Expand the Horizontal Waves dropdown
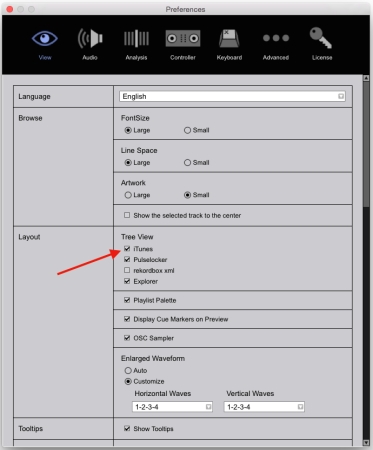This screenshot has height=450, width=373. coord(172,407)
